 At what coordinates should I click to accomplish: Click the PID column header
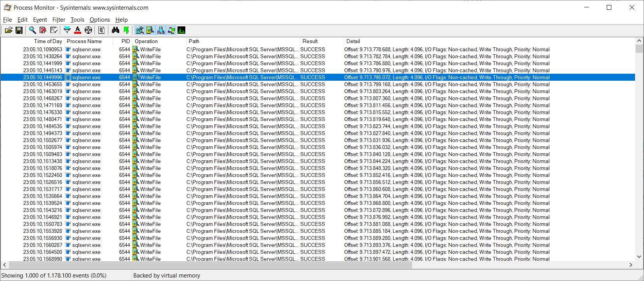[x=122, y=41]
